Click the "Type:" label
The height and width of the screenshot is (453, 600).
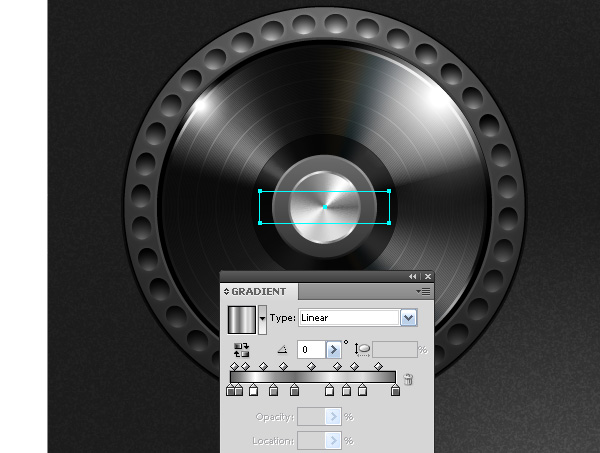282,318
